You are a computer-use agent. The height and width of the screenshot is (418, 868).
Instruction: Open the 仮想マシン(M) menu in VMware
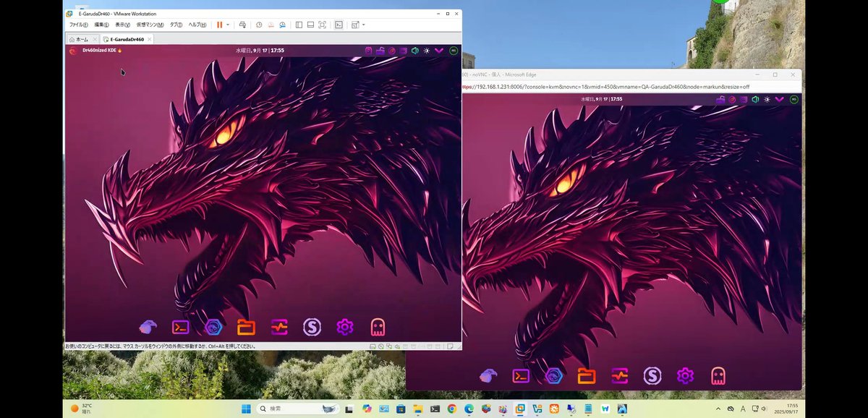(x=150, y=25)
